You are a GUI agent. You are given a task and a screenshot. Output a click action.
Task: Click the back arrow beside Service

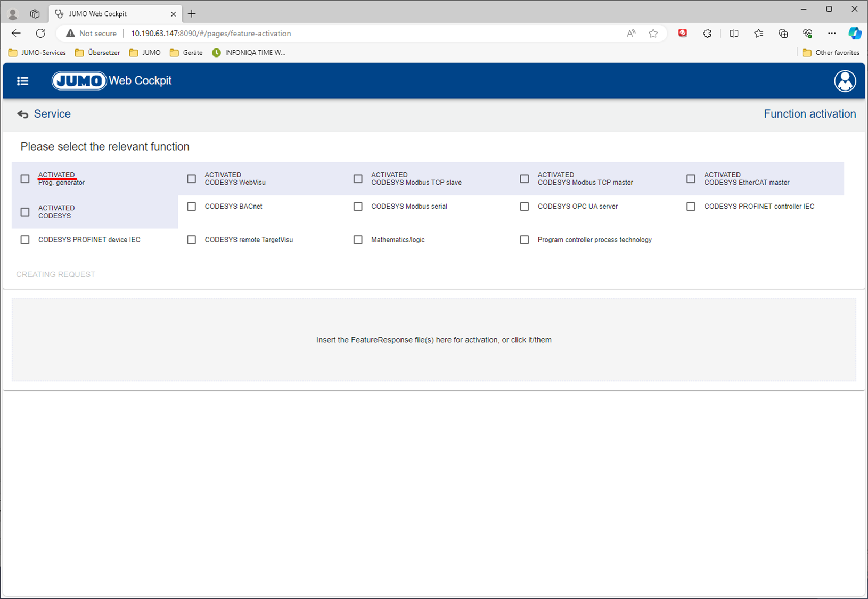coord(22,114)
